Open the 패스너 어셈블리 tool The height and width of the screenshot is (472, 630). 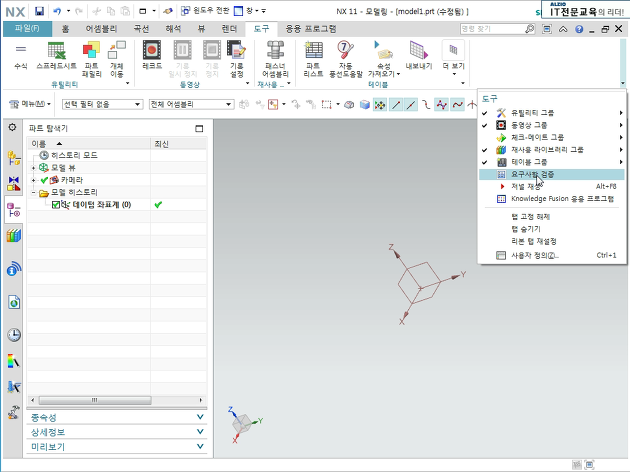click(276, 59)
